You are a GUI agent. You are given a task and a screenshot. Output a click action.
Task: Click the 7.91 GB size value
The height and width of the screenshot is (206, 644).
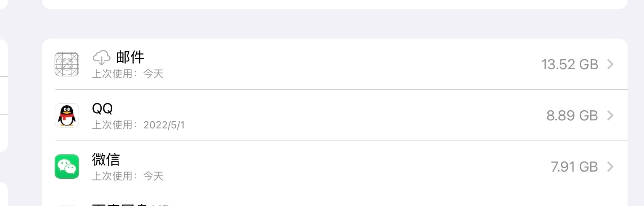[574, 167]
